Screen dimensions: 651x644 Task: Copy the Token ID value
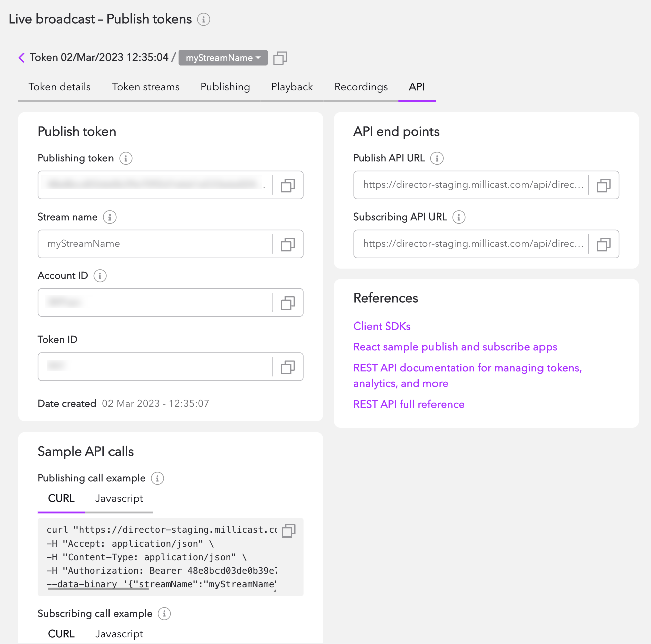pos(288,367)
